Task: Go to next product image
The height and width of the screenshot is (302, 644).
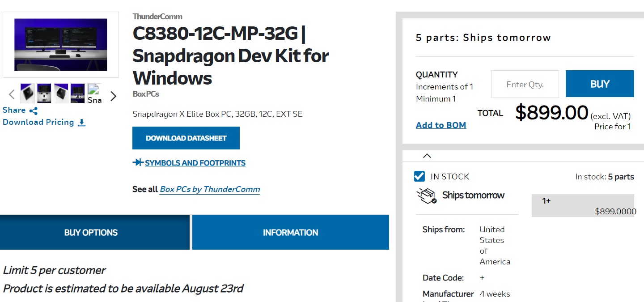Action: pos(113,96)
